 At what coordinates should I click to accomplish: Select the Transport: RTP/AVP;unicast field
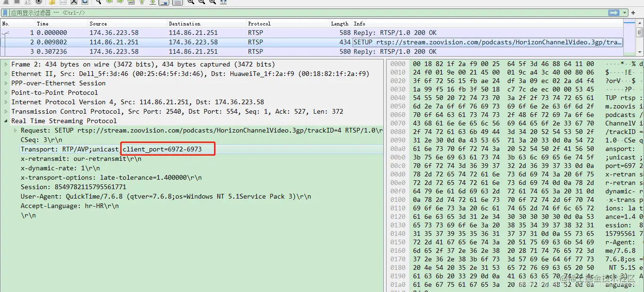coord(111,150)
